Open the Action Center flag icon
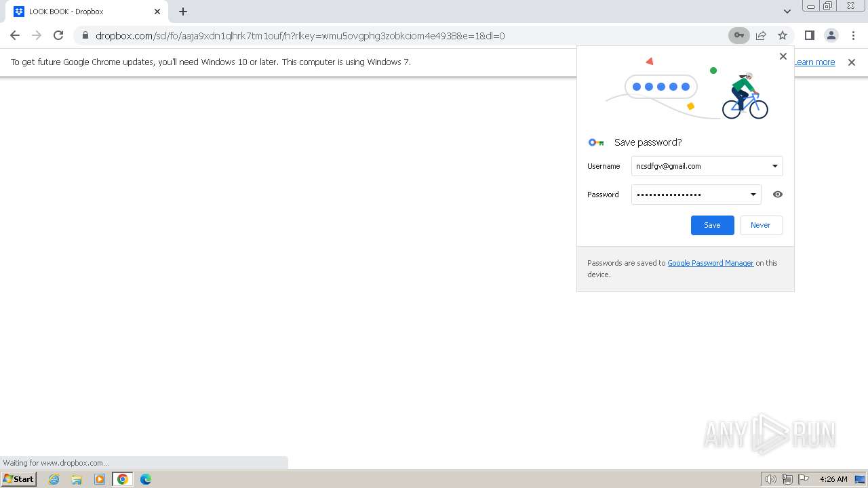The image size is (868, 488). pyautogui.click(x=804, y=479)
